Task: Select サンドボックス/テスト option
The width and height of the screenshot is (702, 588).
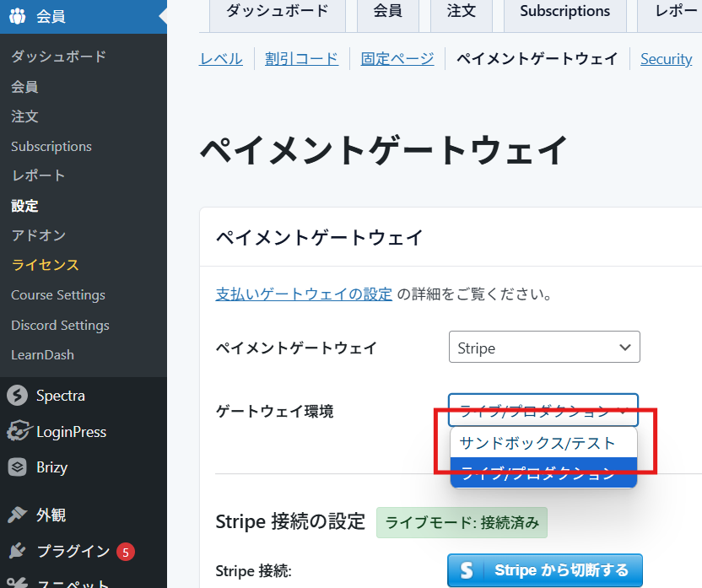Action: tap(537, 443)
